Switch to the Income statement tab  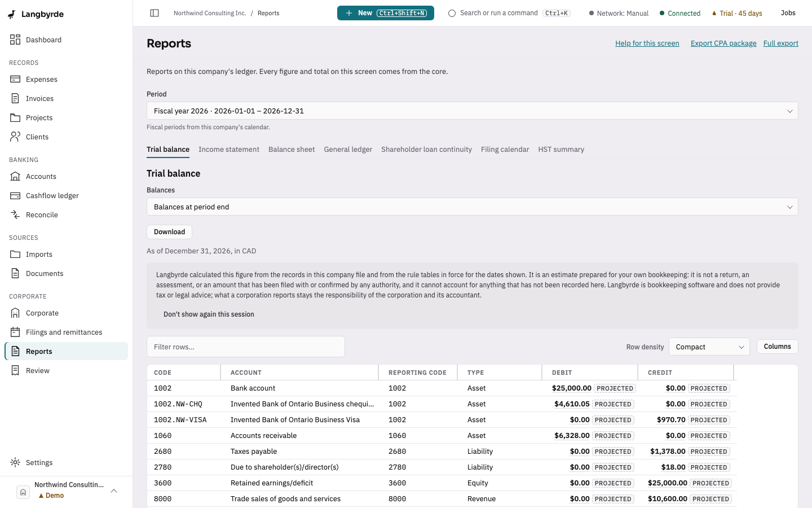click(229, 150)
